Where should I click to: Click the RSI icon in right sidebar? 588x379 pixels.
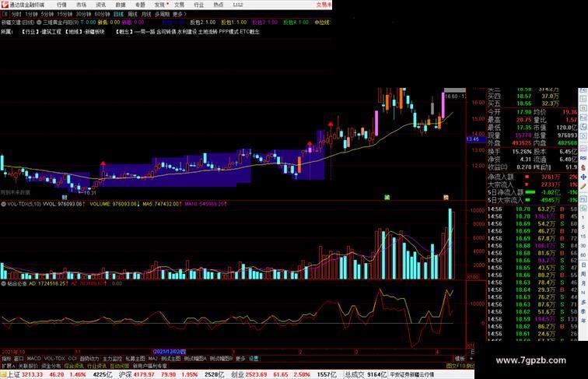[x=583, y=158]
